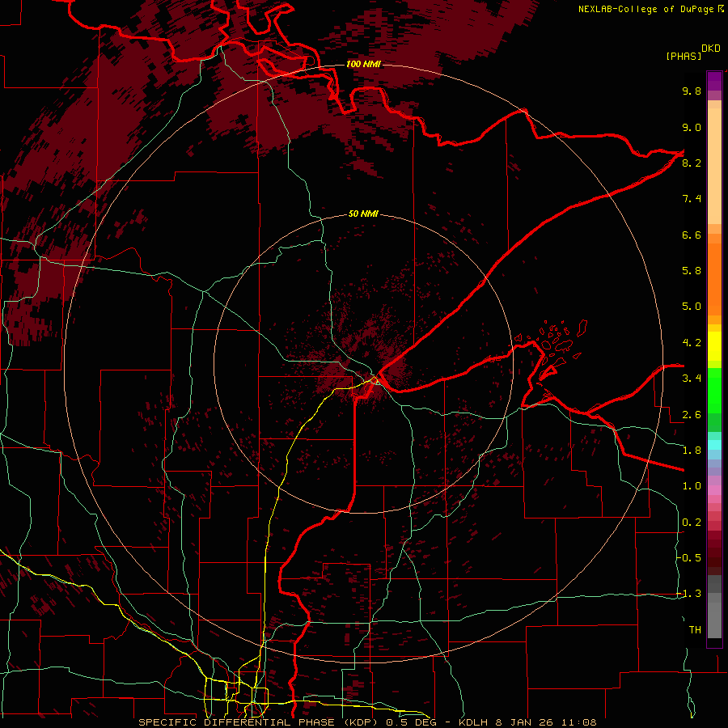Click the -0.5 scale value

689,558
